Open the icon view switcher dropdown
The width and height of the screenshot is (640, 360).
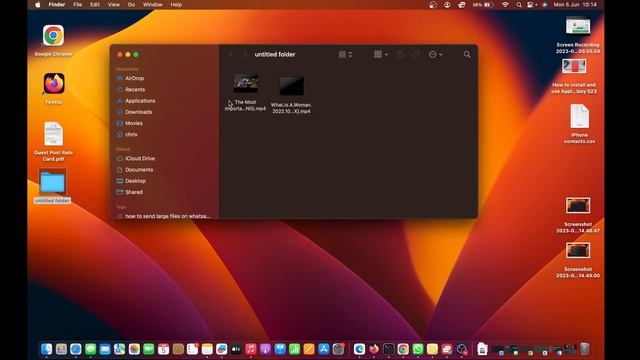coord(345,54)
